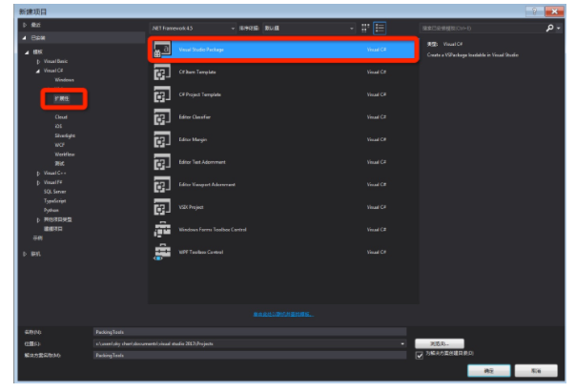The width and height of the screenshot is (576, 392).
Task: Collapse the Templates (模板) tree node
Action: click(x=27, y=52)
